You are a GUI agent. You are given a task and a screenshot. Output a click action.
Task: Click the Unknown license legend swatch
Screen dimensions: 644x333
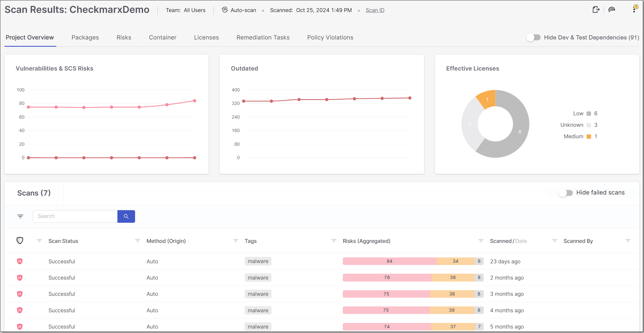589,125
